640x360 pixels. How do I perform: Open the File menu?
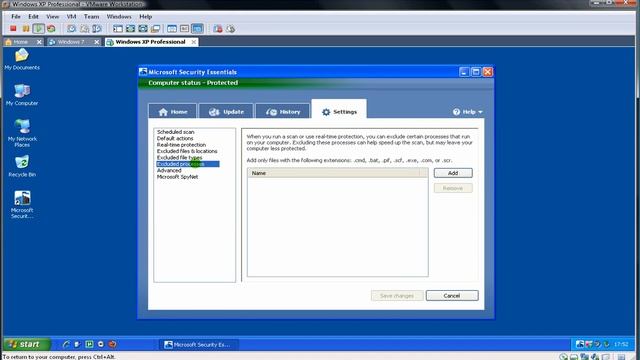(16, 17)
